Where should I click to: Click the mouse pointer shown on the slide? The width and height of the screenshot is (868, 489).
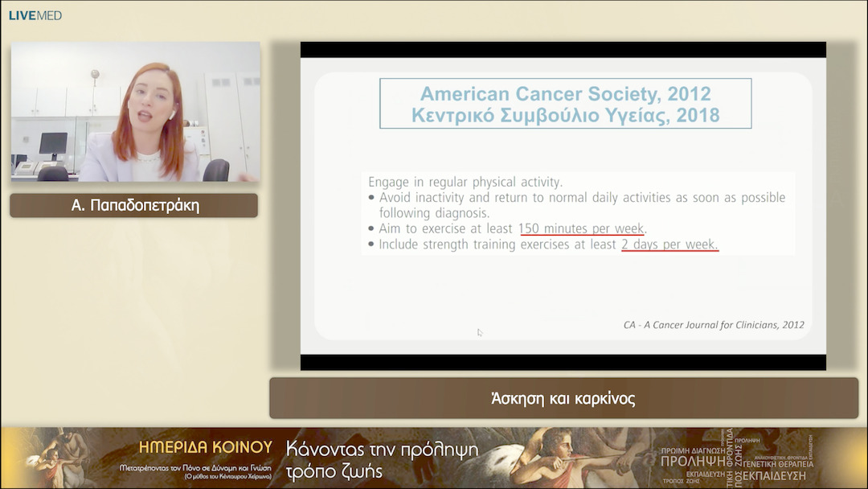(480, 332)
